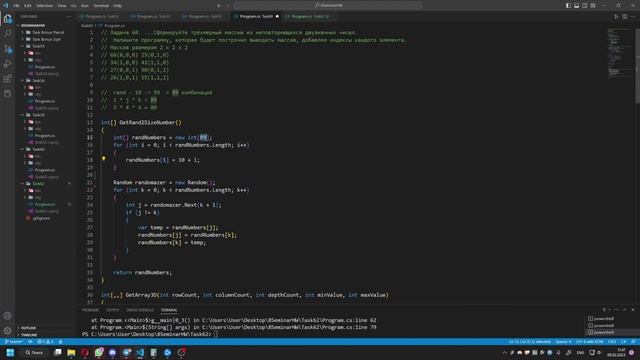Click the lightbulb on line 18
This screenshot has width=640, height=360.
104,158
